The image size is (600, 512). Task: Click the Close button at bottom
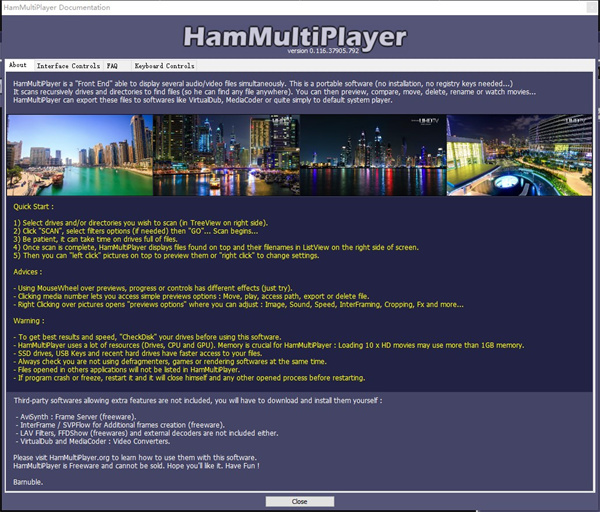300,501
